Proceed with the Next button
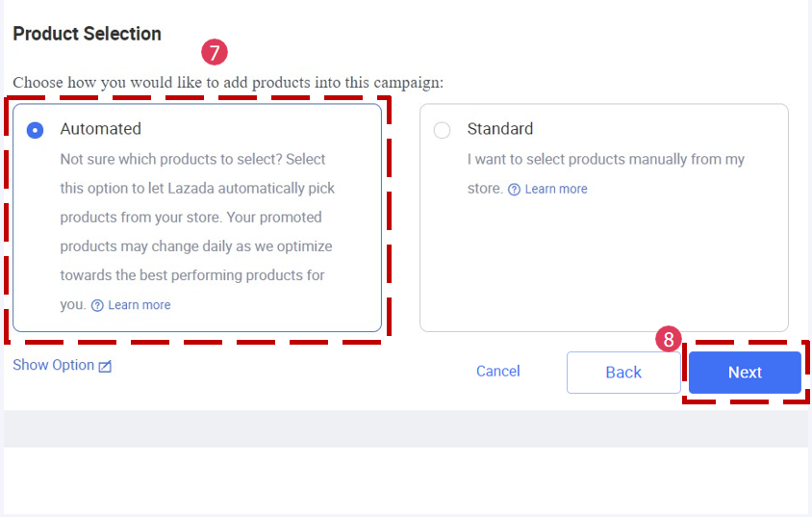This screenshot has width=812, height=517. pyautogui.click(x=745, y=373)
